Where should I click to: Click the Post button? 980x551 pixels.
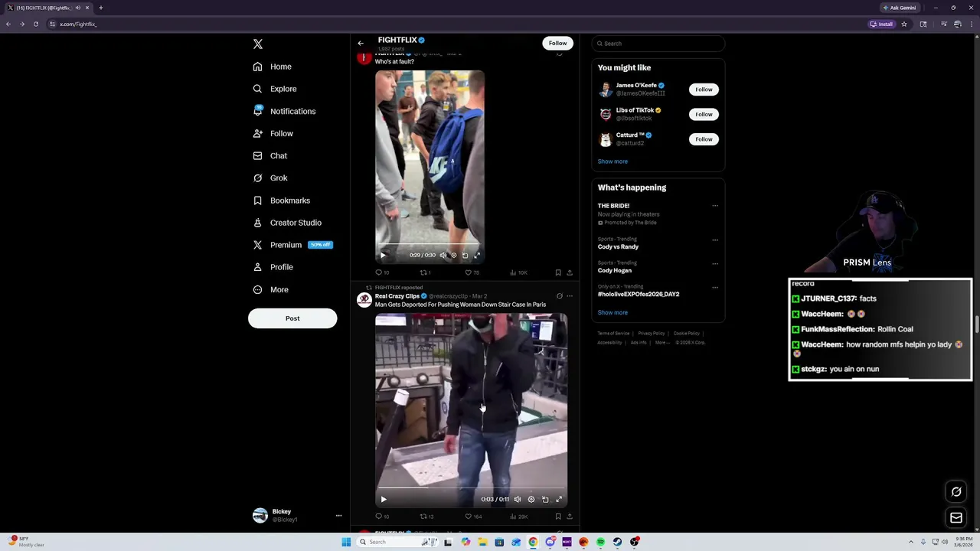(292, 318)
